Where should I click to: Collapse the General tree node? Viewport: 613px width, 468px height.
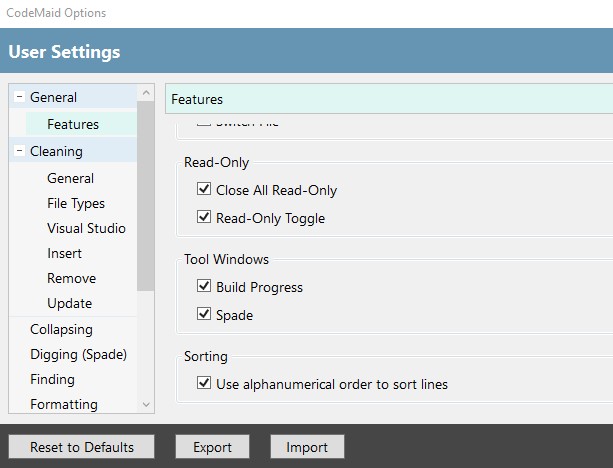19,97
